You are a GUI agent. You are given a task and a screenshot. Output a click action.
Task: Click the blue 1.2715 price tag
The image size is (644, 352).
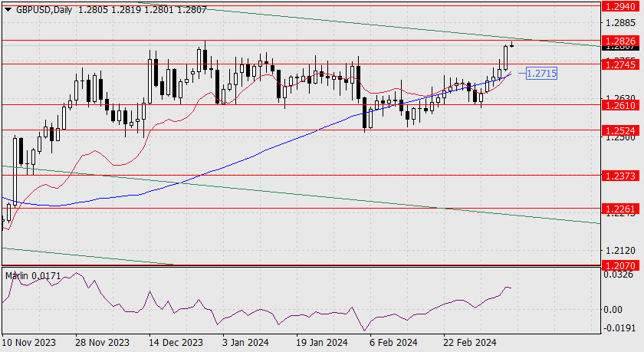pos(541,74)
